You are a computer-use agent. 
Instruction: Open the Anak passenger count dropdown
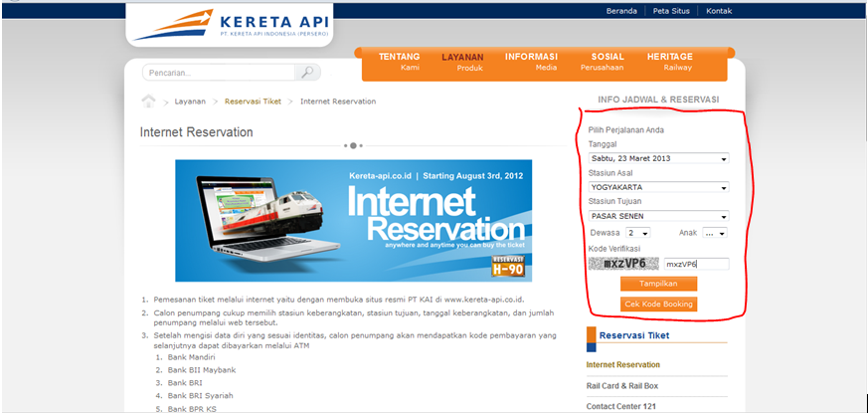(715, 233)
